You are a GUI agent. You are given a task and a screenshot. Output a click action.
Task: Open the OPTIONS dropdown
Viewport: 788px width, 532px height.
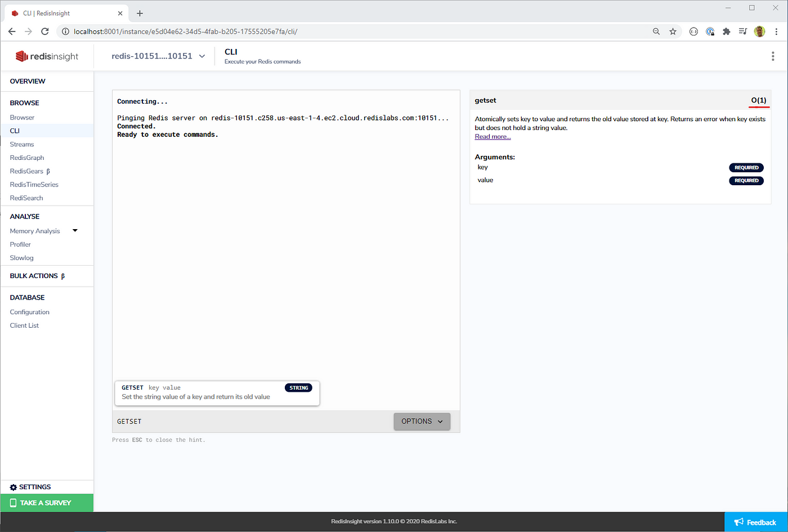(422, 421)
